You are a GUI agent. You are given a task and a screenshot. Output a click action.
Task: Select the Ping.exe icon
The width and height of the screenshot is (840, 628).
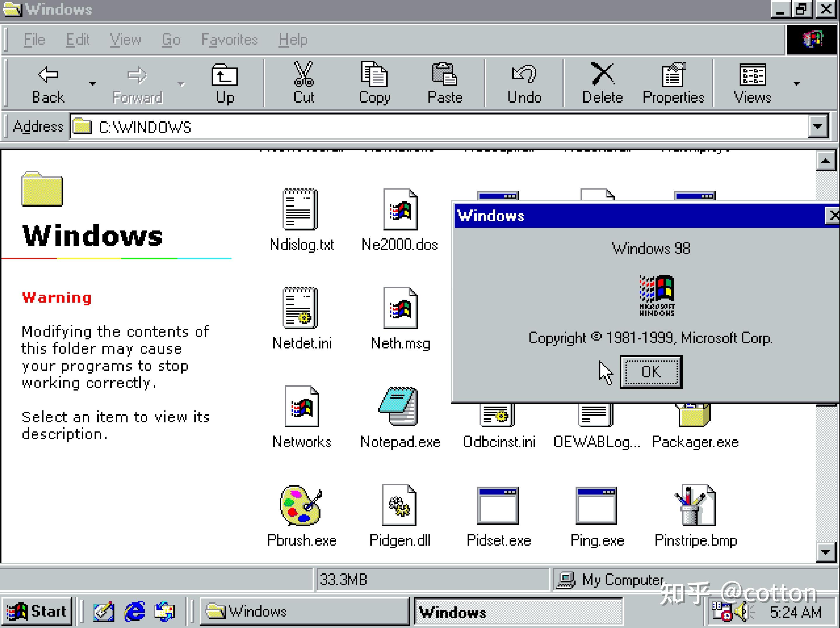point(596,505)
